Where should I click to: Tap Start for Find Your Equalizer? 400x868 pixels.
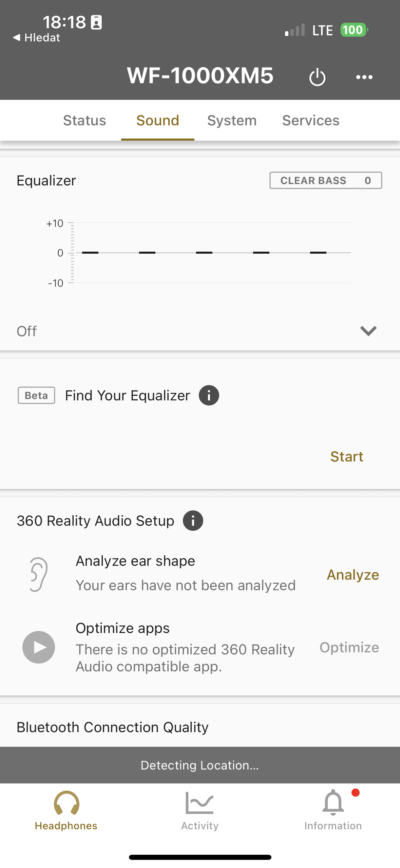click(347, 457)
